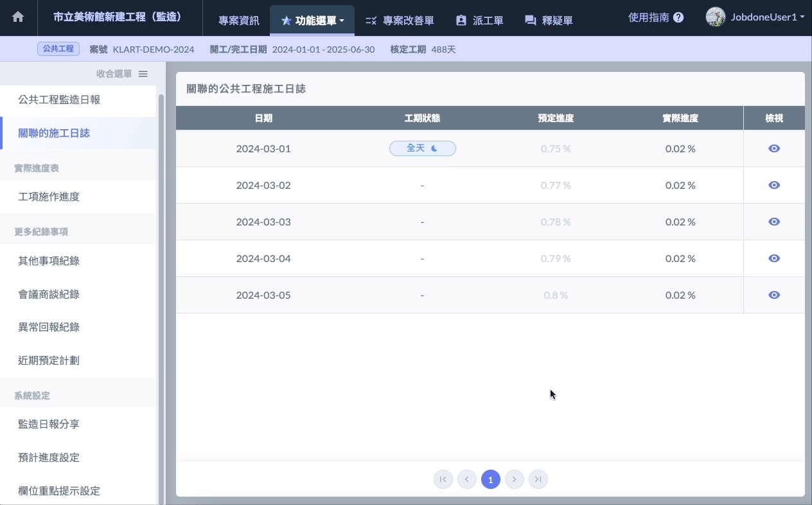The width and height of the screenshot is (812, 505).
Task: Expand the 功能選單 dropdown menu
Action: (x=313, y=21)
